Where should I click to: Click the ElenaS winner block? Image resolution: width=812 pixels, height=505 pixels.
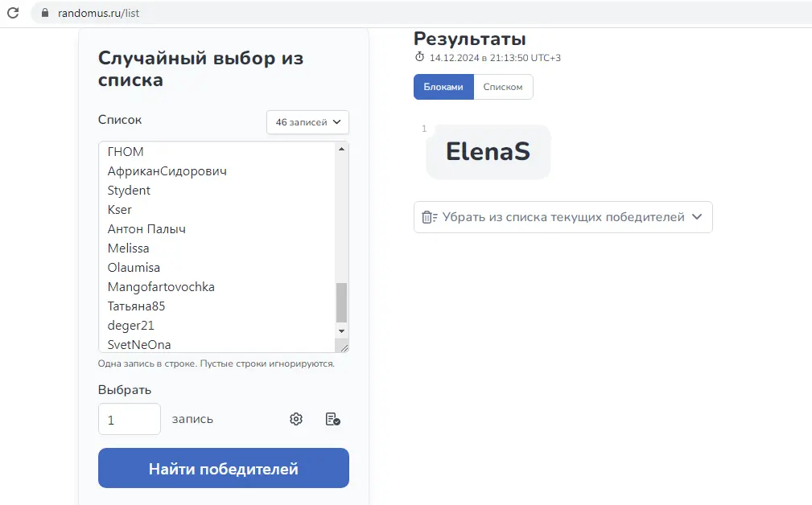[x=488, y=152]
